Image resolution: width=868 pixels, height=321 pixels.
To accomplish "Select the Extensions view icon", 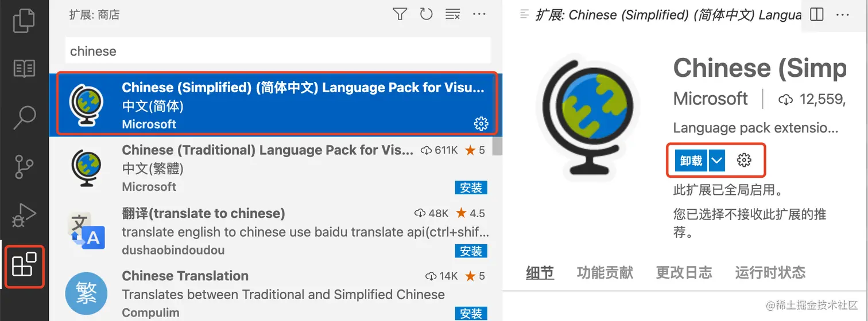I will tap(24, 265).
